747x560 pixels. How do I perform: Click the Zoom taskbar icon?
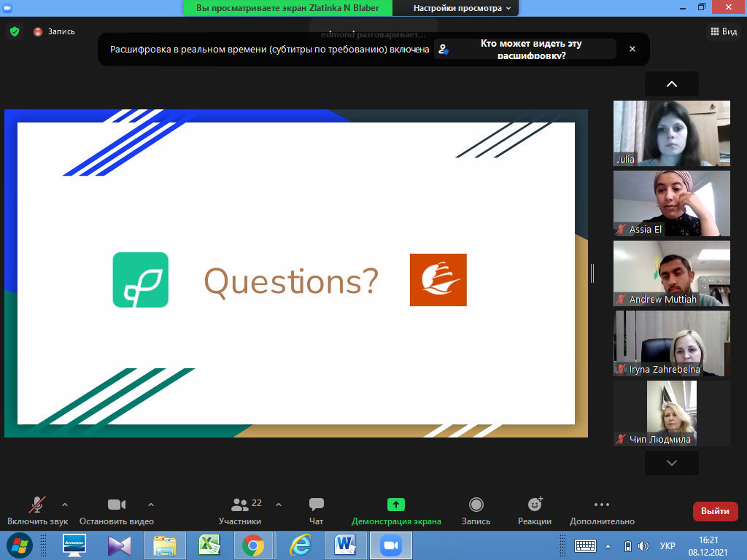tap(391, 545)
